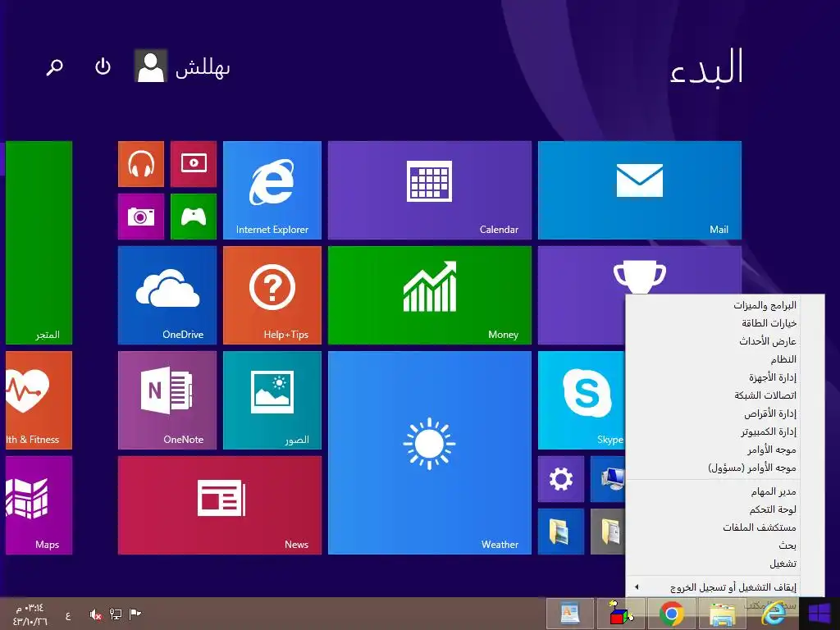
Task: Open the PC settings gear tile
Action: [561, 479]
